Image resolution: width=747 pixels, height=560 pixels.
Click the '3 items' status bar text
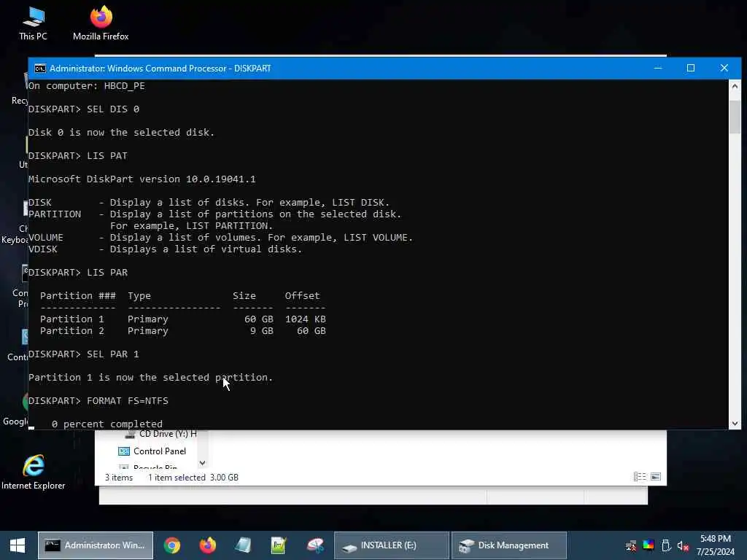119,477
